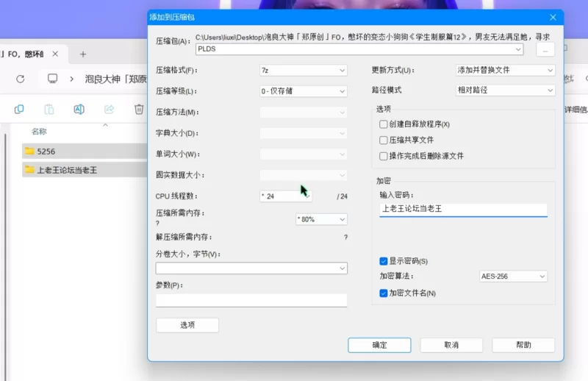Click the delete trash icon in Explorer
This screenshot has height=381, width=588.
tap(139, 110)
